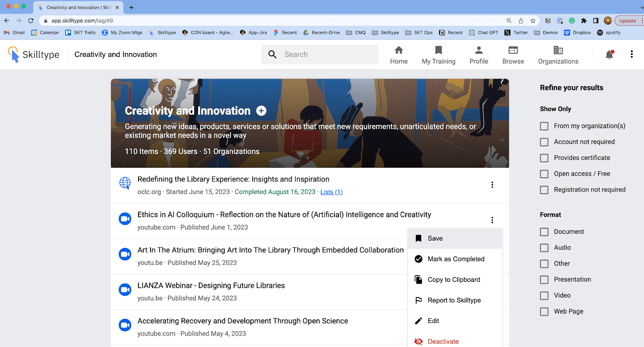This screenshot has height=347, width=644.
Task: Check Account not required filter
Action: 544,142
